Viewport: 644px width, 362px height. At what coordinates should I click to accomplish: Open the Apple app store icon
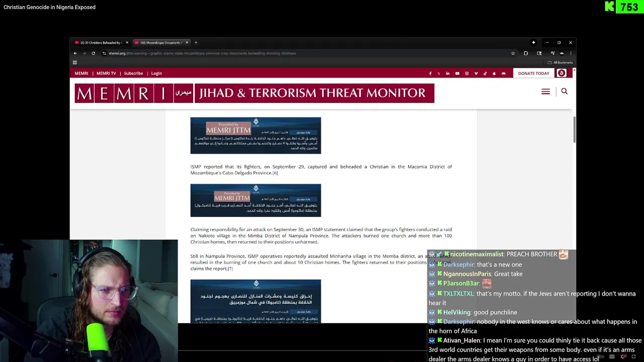click(x=494, y=73)
